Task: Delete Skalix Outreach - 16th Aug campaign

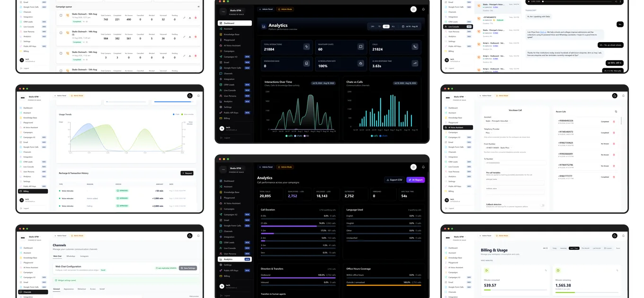Action: point(196,18)
